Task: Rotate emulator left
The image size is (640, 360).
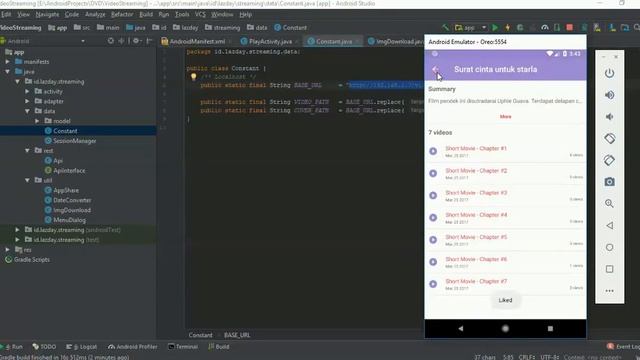Action: 609,138
